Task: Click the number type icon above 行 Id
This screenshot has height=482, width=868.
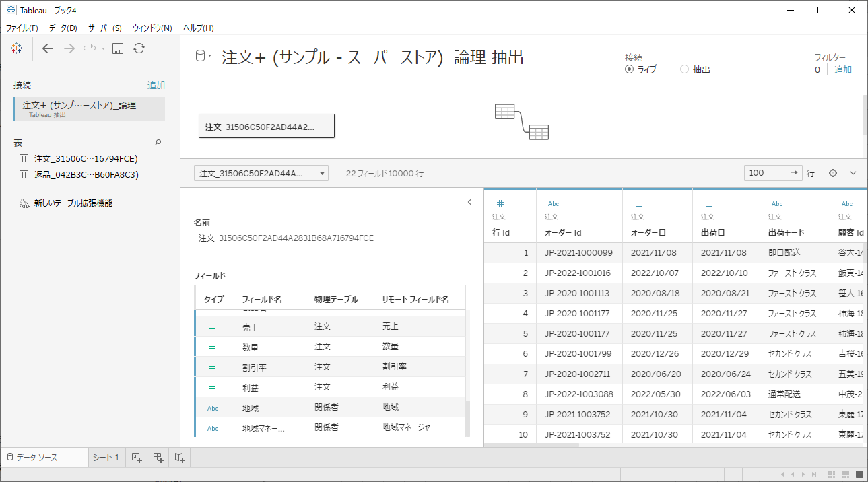Action: pyautogui.click(x=500, y=203)
